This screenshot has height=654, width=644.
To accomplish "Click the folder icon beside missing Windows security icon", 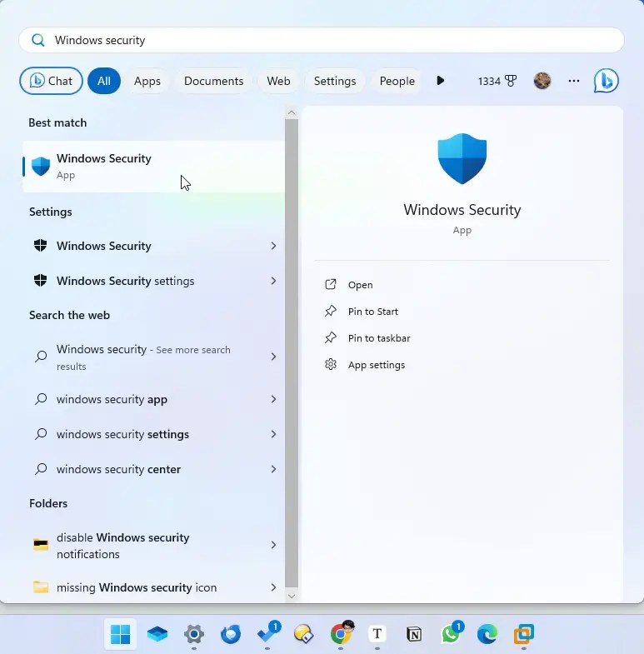I will pyautogui.click(x=41, y=587).
